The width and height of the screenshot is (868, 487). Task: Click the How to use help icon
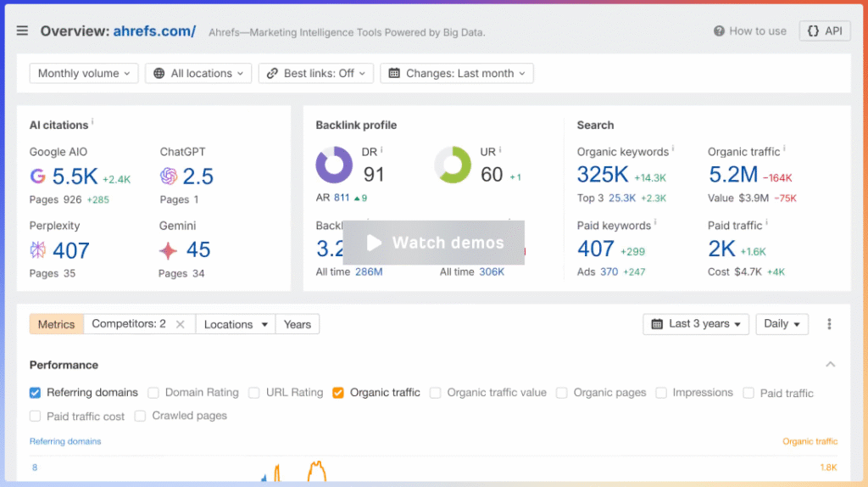click(719, 31)
